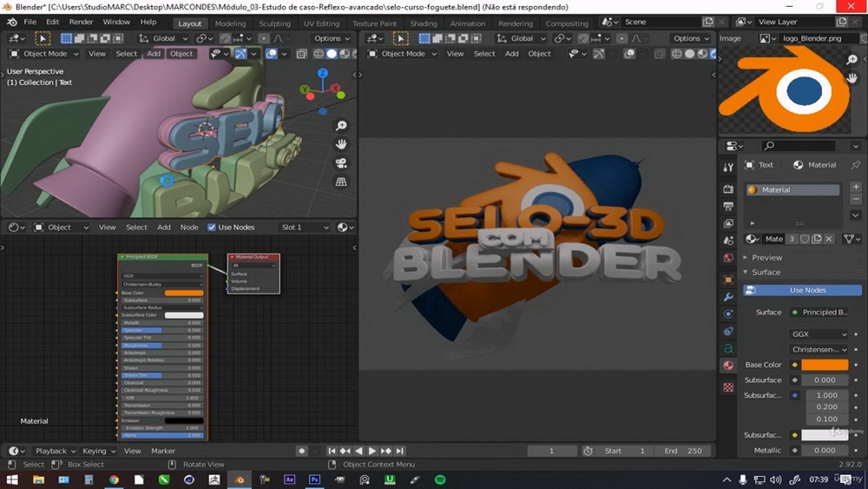
Task: Open Christensen subsurface method dropdown in properties
Action: coord(819,349)
